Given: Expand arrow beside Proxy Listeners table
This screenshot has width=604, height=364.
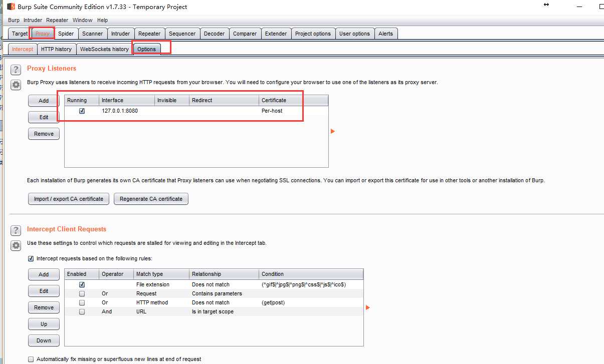Looking at the screenshot, I should click(x=332, y=131).
